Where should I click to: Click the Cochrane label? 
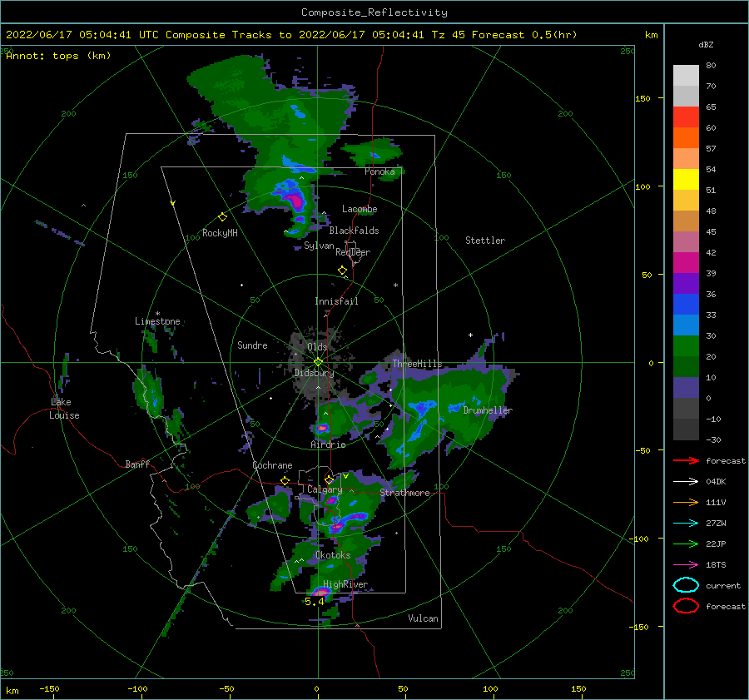(x=272, y=465)
